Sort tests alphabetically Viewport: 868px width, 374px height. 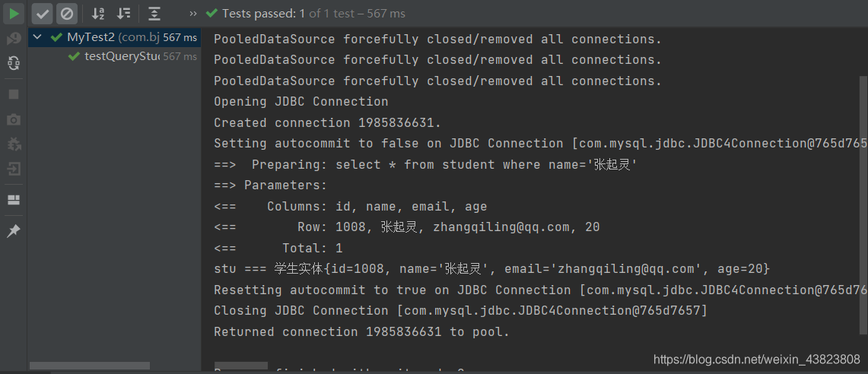[x=98, y=13]
